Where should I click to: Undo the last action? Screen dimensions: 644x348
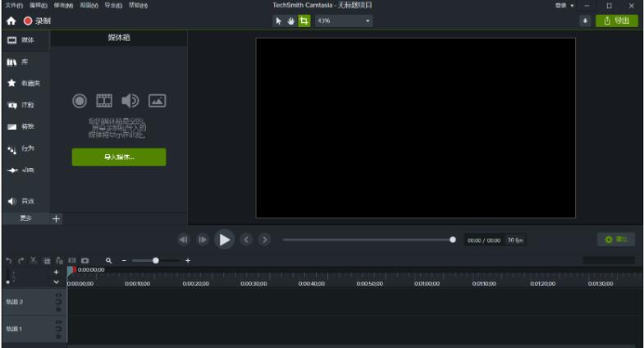pyautogui.click(x=9, y=260)
